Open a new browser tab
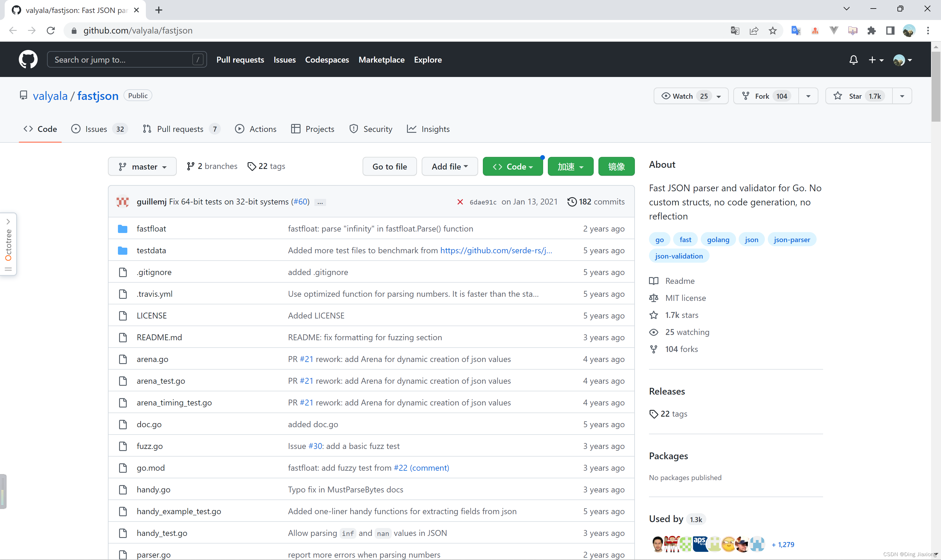Viewport: 941px width, 560px height. coord(158,10)
